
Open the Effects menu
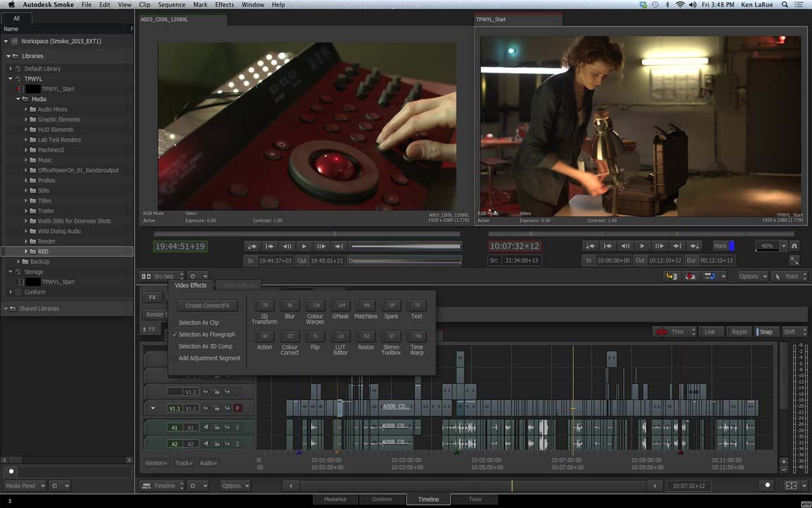[224, 5]
